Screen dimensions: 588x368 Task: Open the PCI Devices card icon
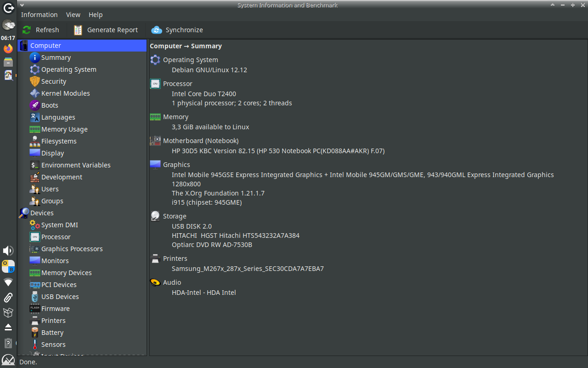pos(35,285)
